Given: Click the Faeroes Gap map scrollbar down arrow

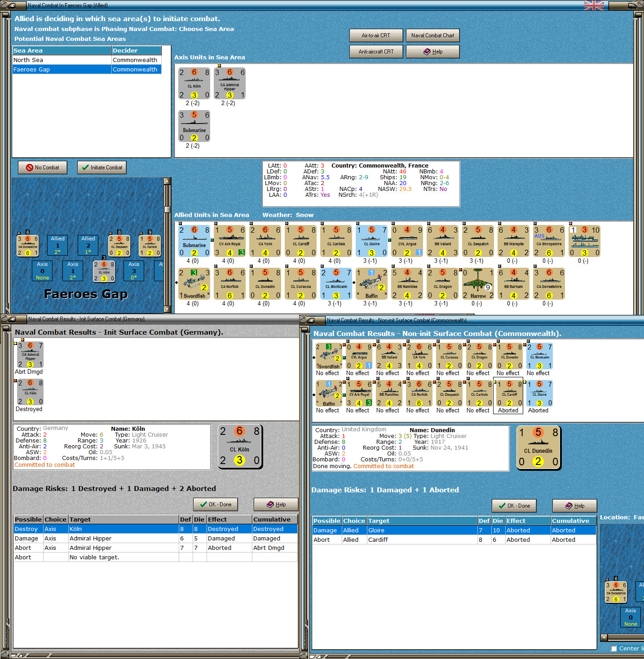Looking at the screenshot, I should [x=168, y=310].
